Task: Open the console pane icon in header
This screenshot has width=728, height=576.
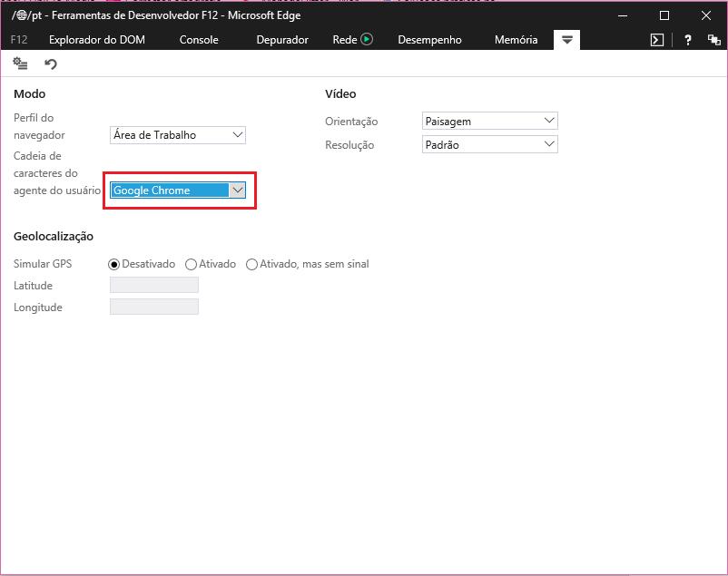Action: [x=657, y=40]
